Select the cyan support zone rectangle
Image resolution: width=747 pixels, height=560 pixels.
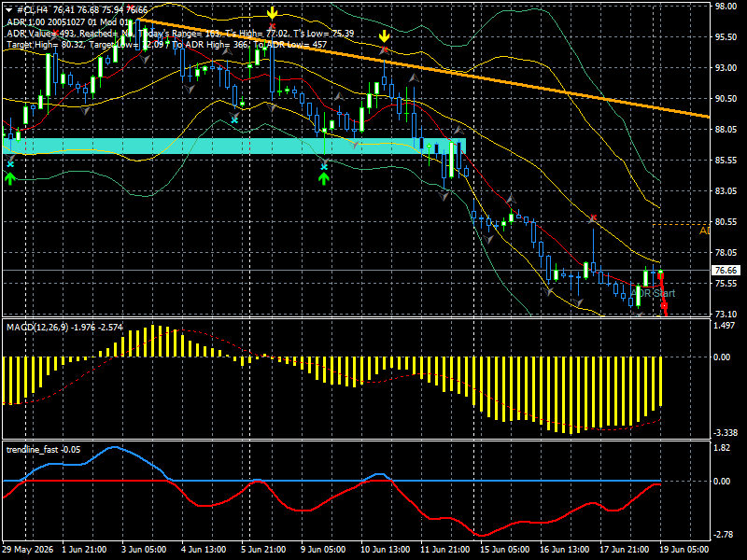point(234,146)
